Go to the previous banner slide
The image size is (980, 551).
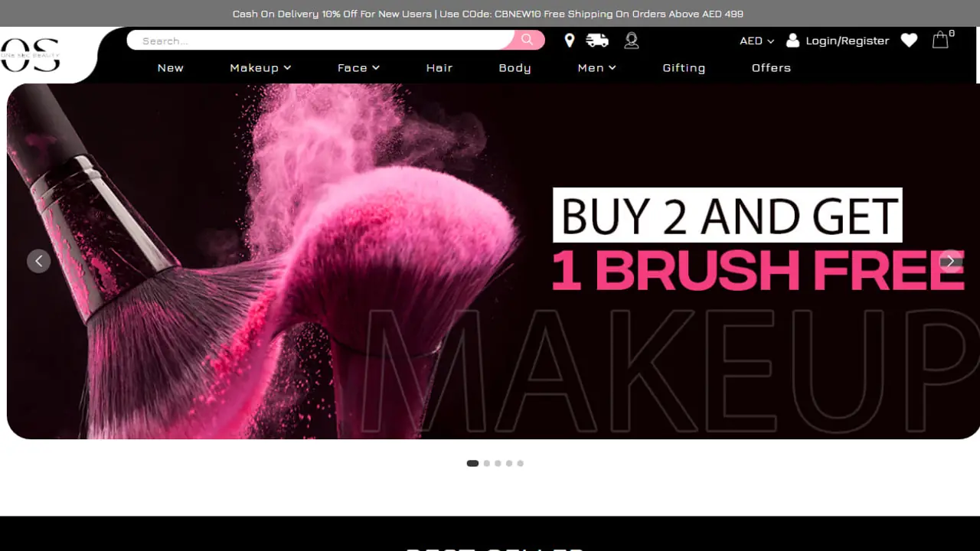coord(38,261)
